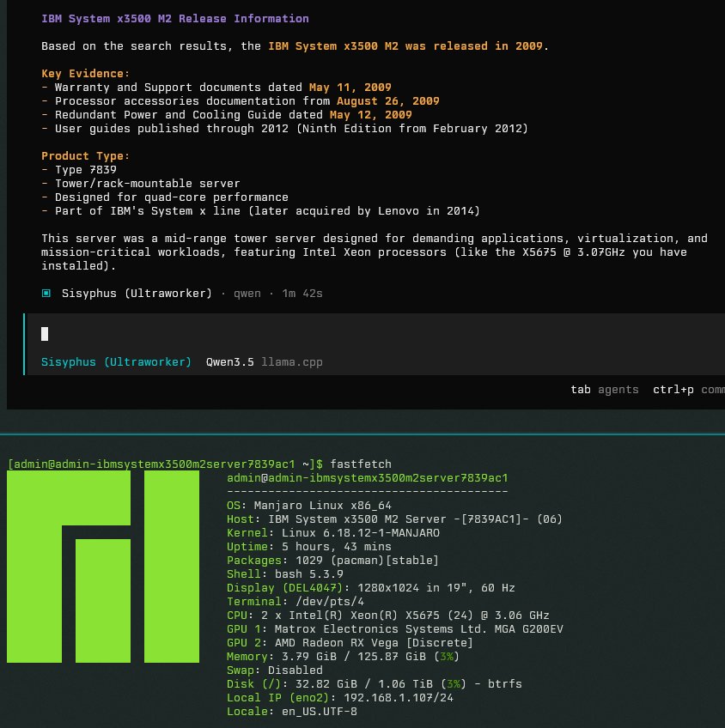Click the Locale: en_US.UTF-8 line
This screenshot has height=728, width=725.
coord(292,712)
